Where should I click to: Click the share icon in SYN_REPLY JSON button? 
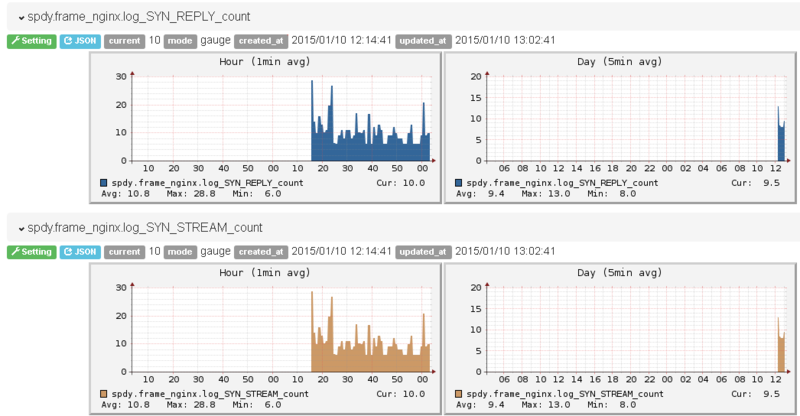[68, 41]
